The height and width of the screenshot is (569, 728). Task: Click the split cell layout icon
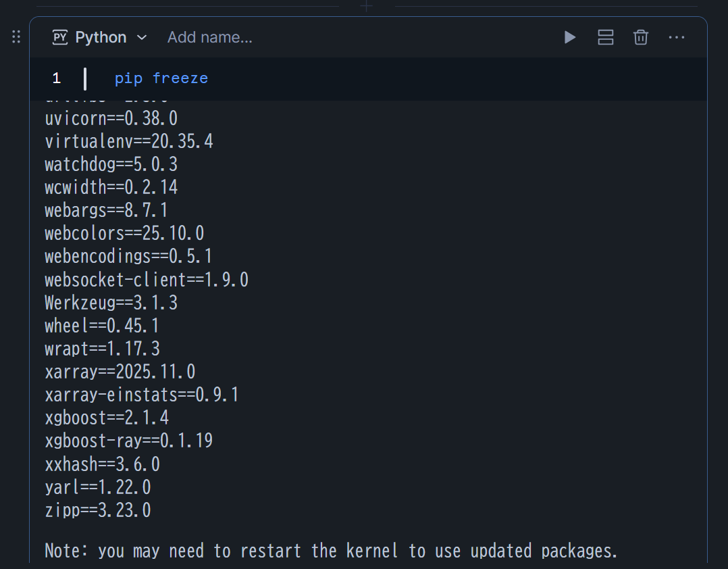606,38
